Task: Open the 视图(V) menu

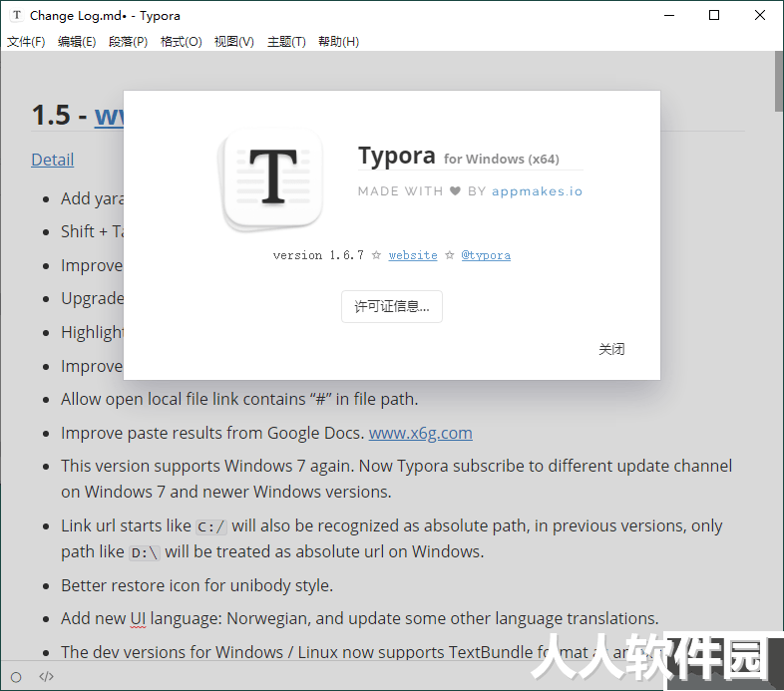Action: [x=234, y=42]
